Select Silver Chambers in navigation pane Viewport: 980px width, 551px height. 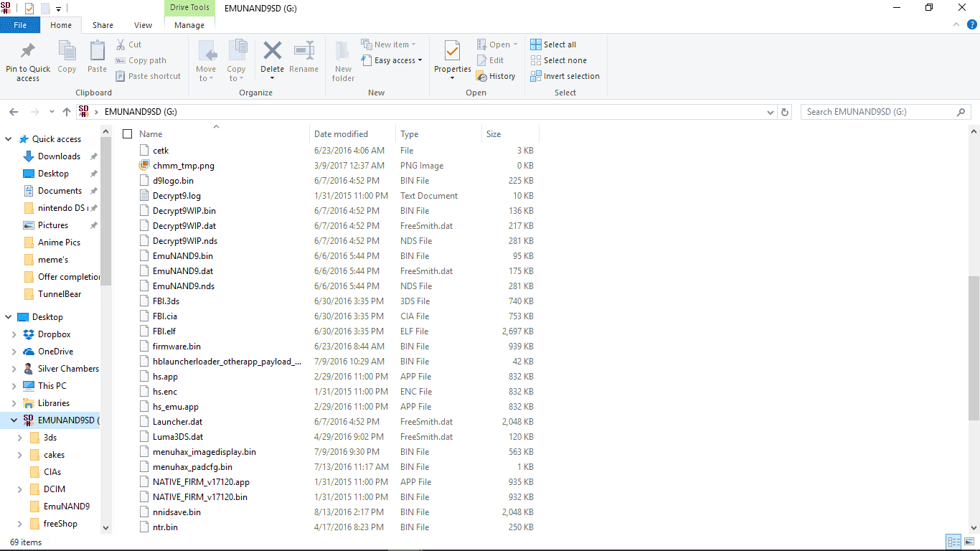tap(68, 369)
